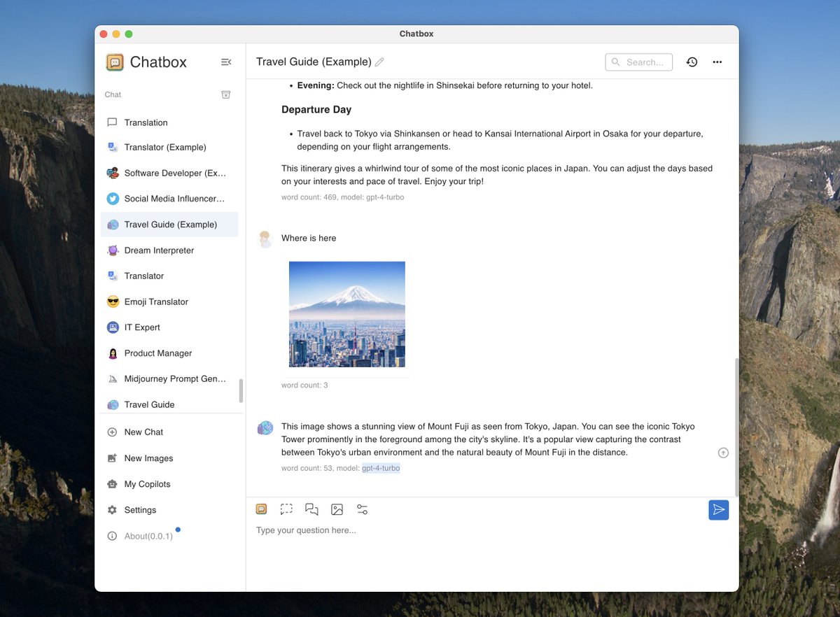840x617 pixels.
Task: Click the conversation quote icon in the input toolbar
Action: pyautogui.click(x=311, y=509)
